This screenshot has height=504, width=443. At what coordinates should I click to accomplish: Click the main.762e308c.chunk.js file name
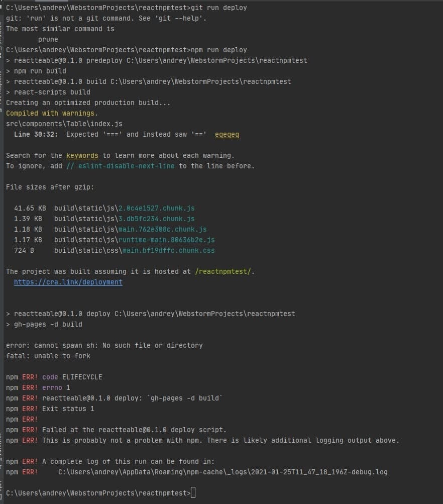pos(163,230)
